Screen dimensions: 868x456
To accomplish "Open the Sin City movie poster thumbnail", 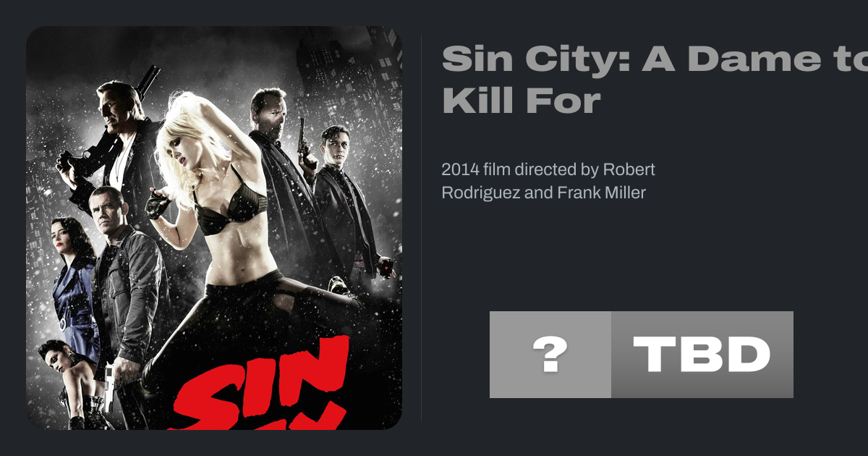I will pos(214,228).
